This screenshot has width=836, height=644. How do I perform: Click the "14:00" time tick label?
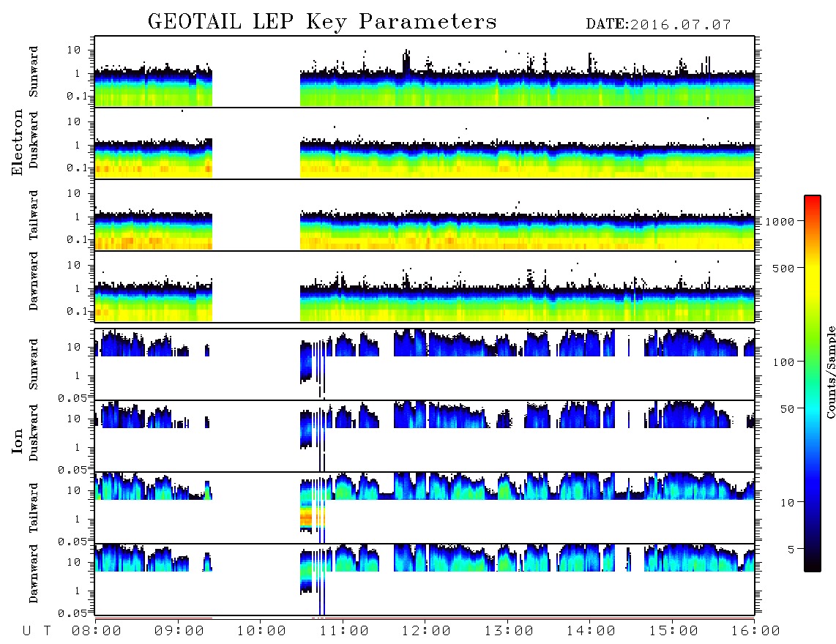click(x=591, y=632)
